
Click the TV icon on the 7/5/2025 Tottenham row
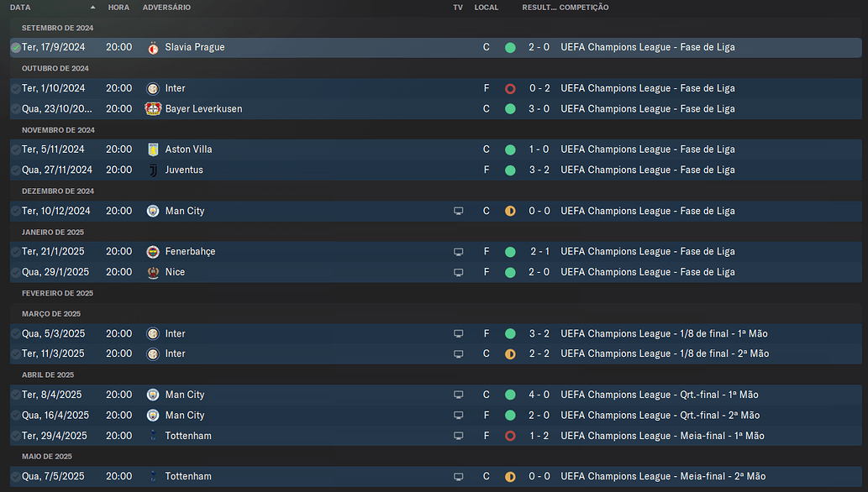[x=458, y=477]
